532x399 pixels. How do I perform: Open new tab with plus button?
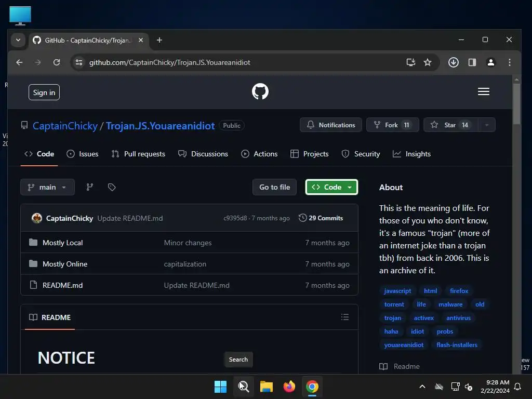pos(159,40)
